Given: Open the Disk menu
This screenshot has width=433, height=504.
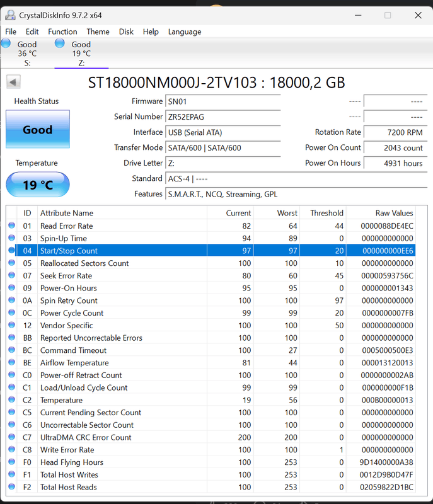Looking at the screenshot, I should 126,32.
